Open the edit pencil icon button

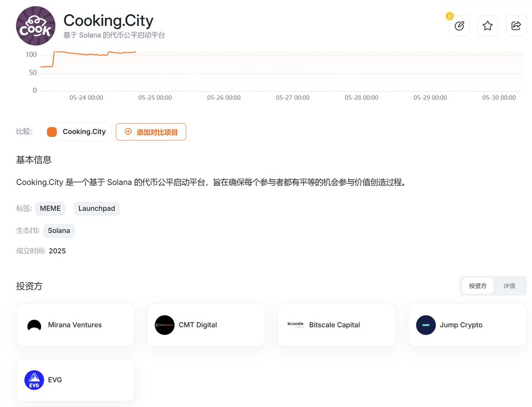tap(459, 26)
